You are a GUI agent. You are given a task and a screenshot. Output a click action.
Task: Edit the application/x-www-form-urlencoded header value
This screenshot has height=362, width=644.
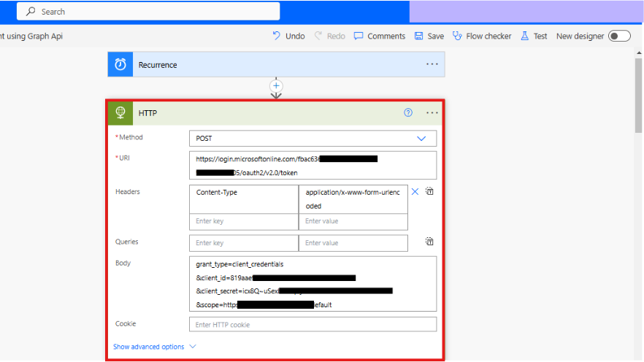(x=353, y=199)
